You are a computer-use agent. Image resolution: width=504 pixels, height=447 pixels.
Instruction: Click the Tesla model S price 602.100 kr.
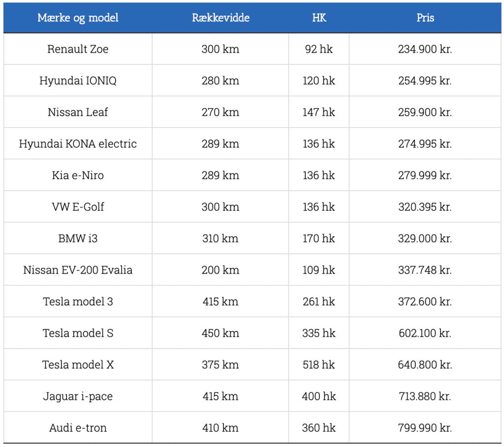click(425, 333)
